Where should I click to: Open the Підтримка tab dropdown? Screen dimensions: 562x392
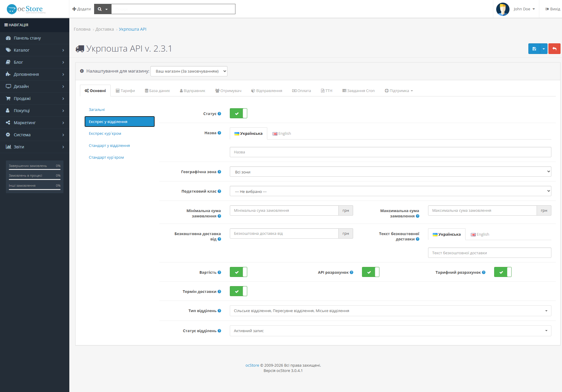coord(399,91)
